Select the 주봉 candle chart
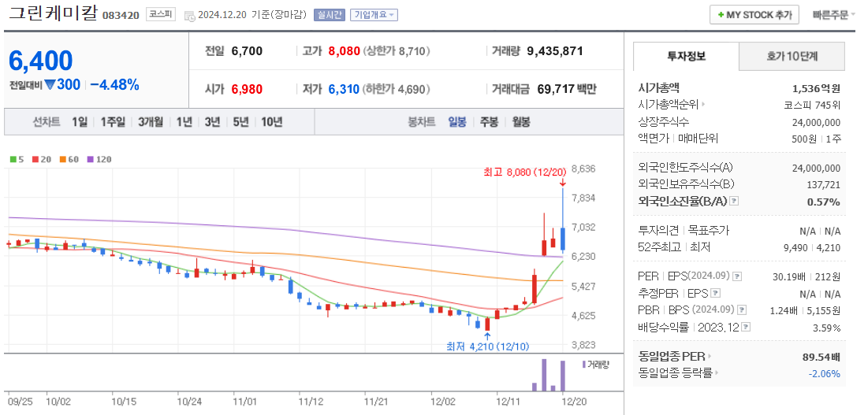The image size is (868, 415). 489,122
